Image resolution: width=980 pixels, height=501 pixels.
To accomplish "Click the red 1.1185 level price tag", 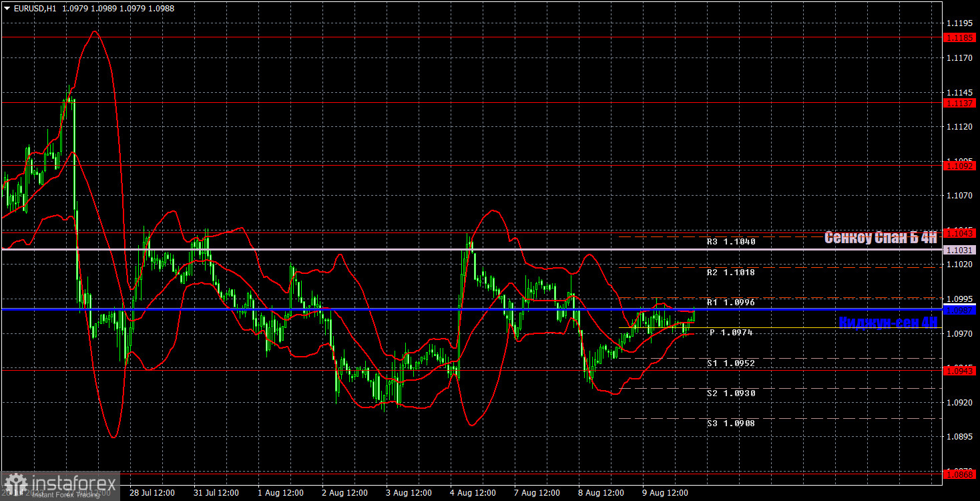I will click(961, 38).
